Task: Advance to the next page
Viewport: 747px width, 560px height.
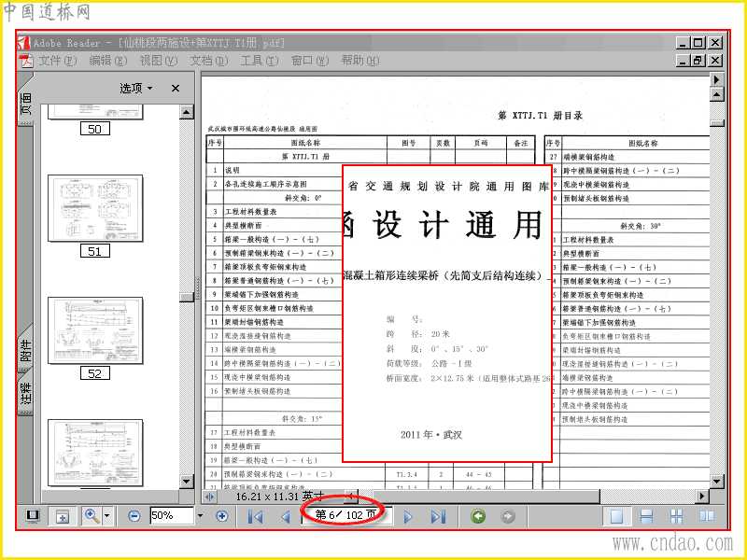Action: click(408, 516)
